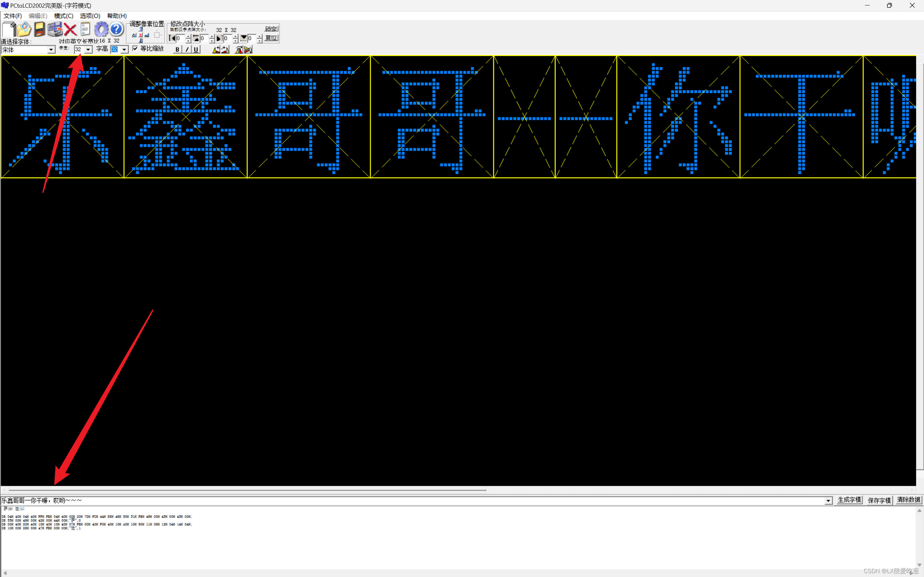Decrease the bottom edge value stepper
924x577 pixels.
(260, 41)
